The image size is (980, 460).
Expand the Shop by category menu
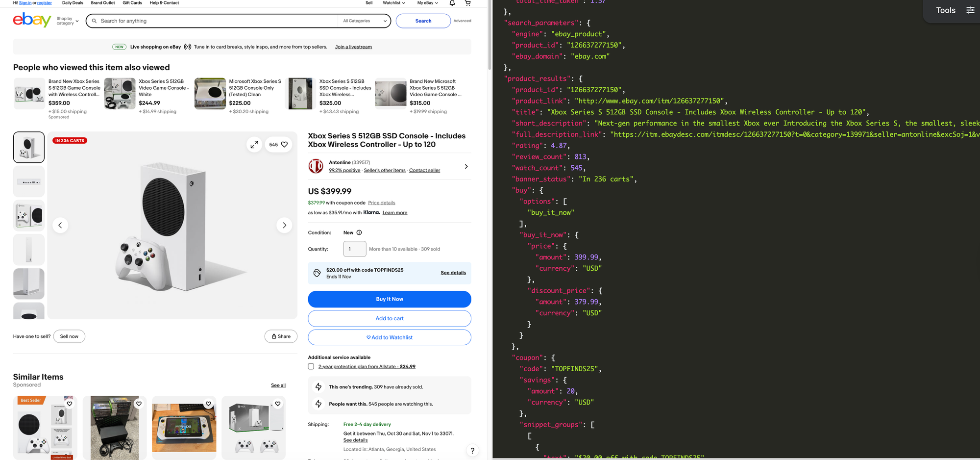(67, 21)
